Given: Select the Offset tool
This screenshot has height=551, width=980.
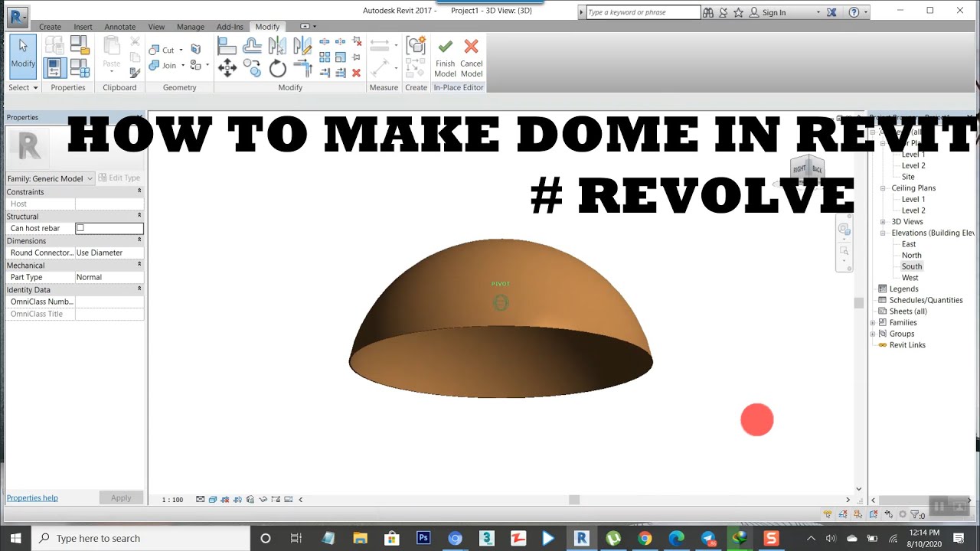Looking at the screenshot, I should tap(252, 46).
